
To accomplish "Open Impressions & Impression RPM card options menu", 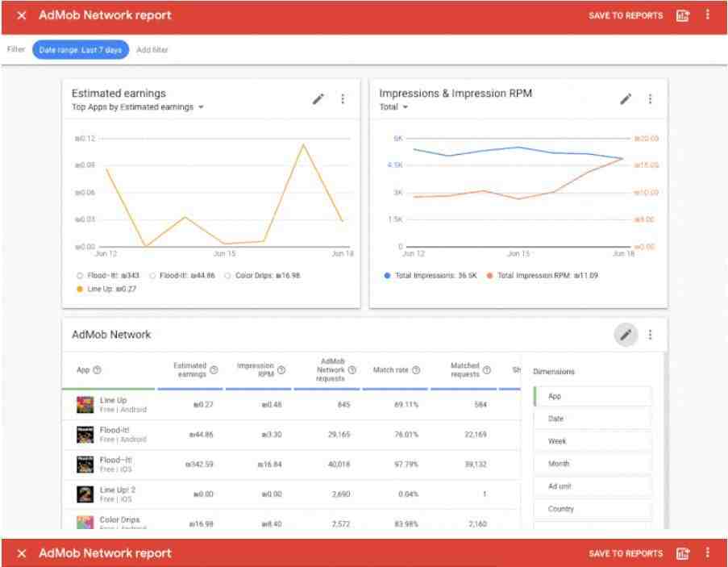I will [650, 99].
